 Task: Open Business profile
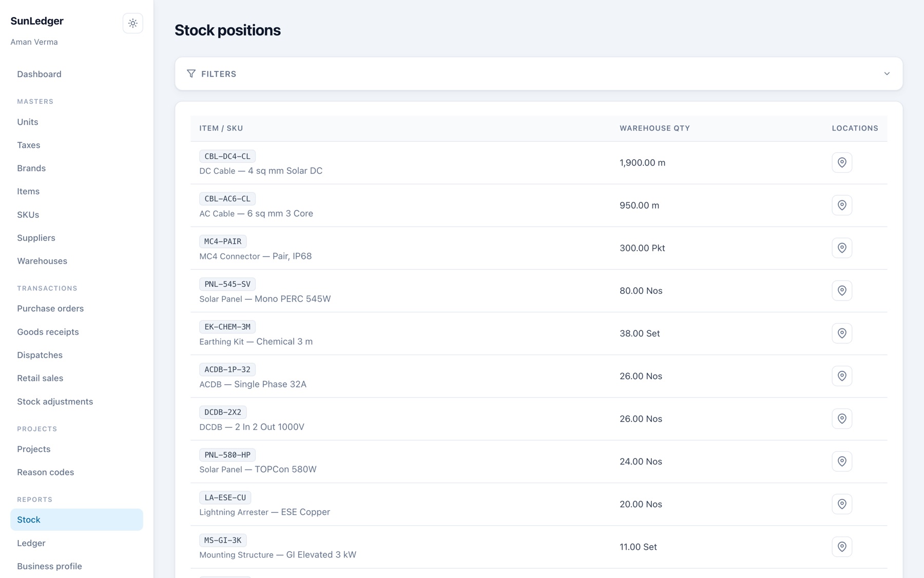coord(76,566)
